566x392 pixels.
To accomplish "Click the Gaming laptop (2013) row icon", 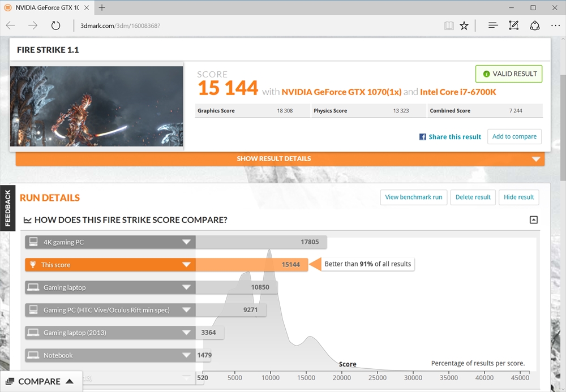I will pos(33,332).
